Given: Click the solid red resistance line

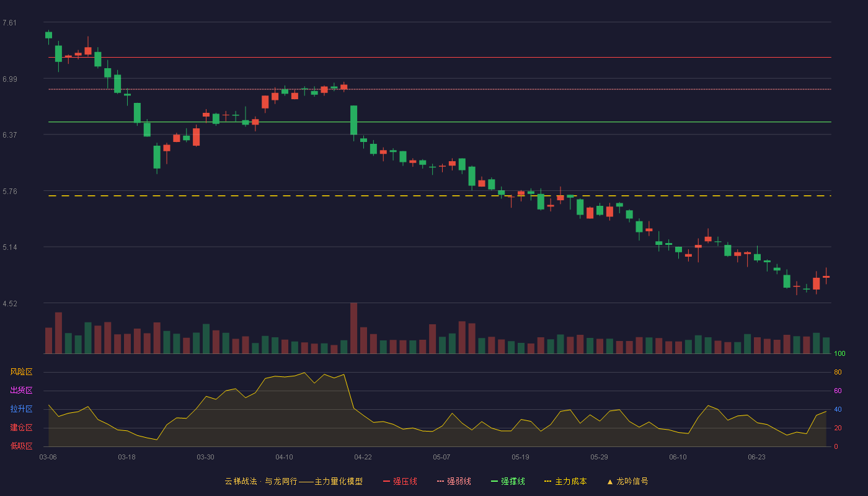Looking at the screenshot, I should point(440,57).
